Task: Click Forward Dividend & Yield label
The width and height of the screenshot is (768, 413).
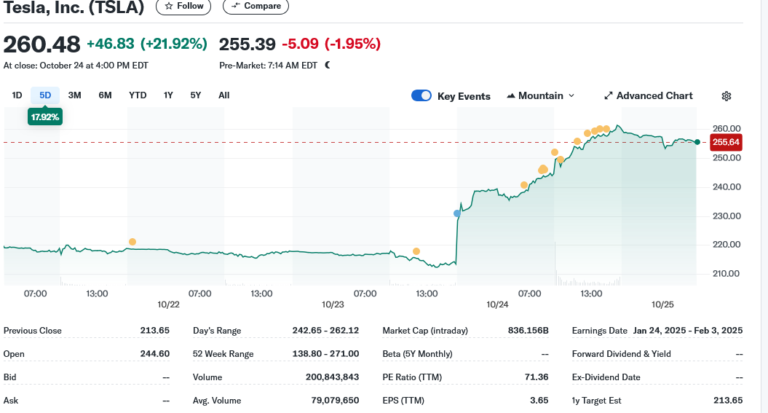Action: pyautogui.click(x=622, y=354)
